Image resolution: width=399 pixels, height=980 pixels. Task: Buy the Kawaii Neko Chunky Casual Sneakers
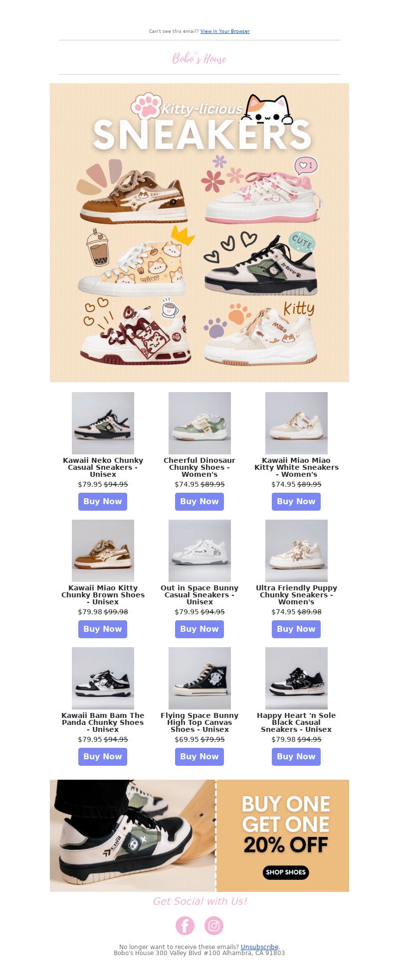[103, 501]
